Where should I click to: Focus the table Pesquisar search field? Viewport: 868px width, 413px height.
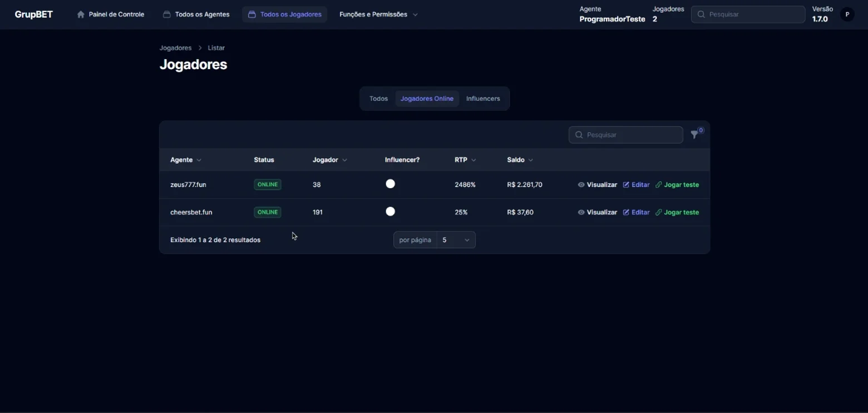point(625,135)
